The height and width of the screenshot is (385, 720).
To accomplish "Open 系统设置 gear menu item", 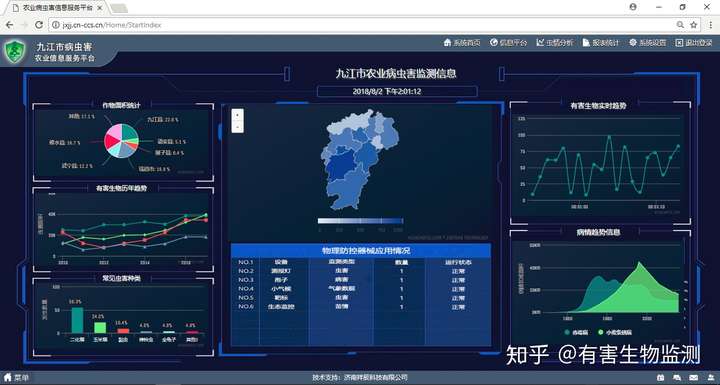I will coord(647,42).
